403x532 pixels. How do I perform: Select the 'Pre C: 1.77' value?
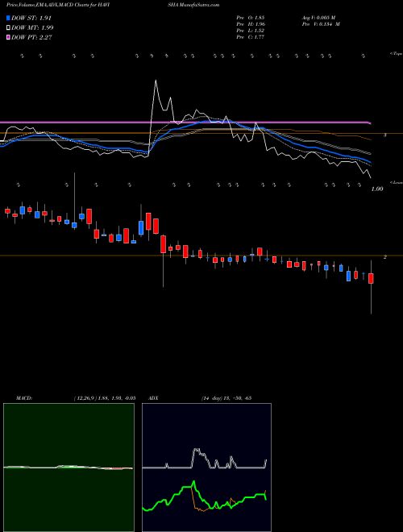pyautogui.click(x=251, y=37)
